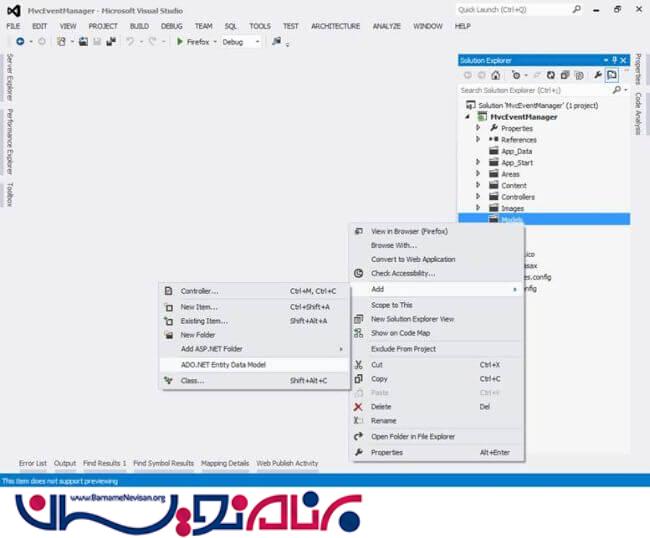This screenshot has width=650, height=538.
Task: Open the Debug configuration dropdown
Action: 256,42
